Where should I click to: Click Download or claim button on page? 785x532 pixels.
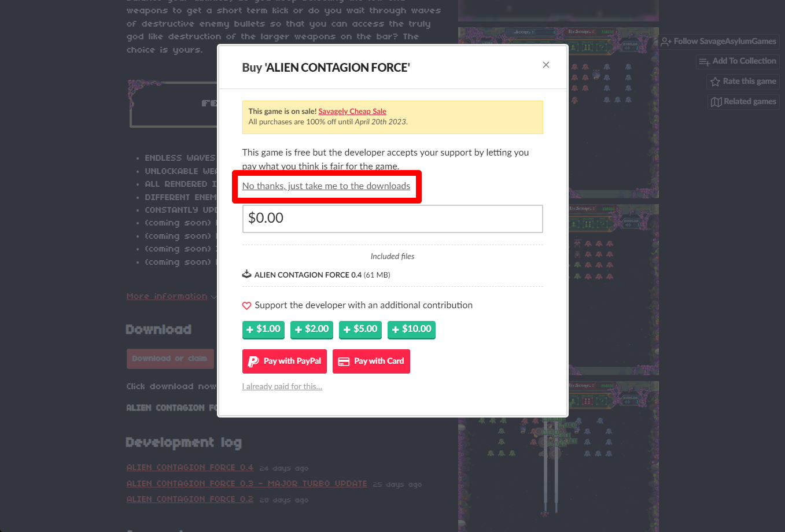(x=170, y=359)
